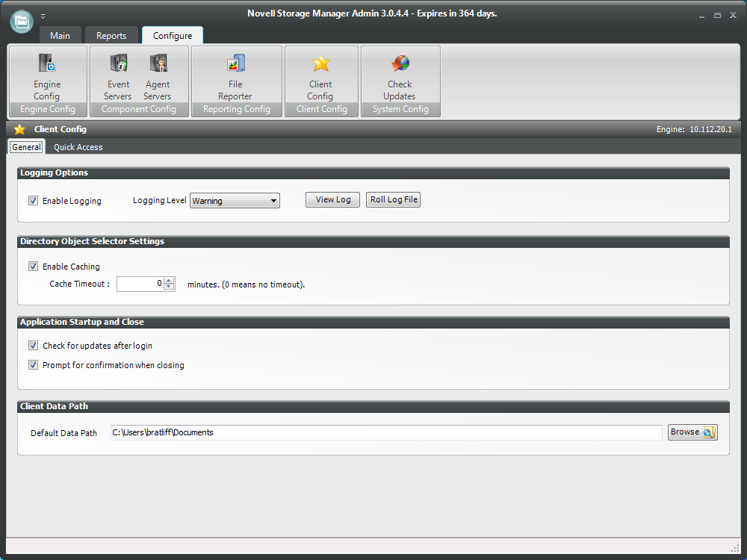Select the General sub-tab
747x560 pixels.
[x=26, y=147]
